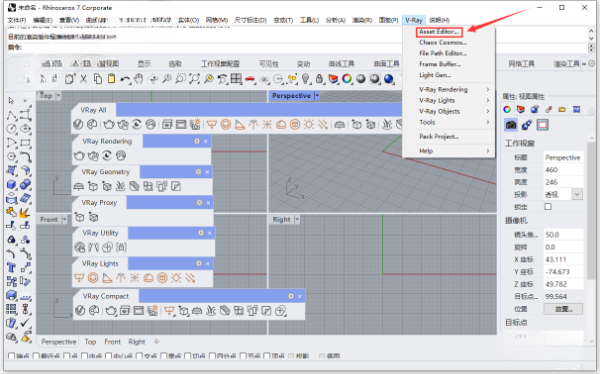Click the Sun light icon in VRay Lights toolbar
600x374 pixels.
(176, 278)
